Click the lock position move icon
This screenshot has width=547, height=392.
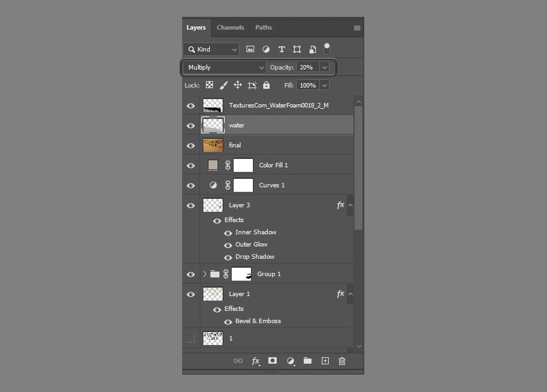pyautogui.click(x=237, y=85)
